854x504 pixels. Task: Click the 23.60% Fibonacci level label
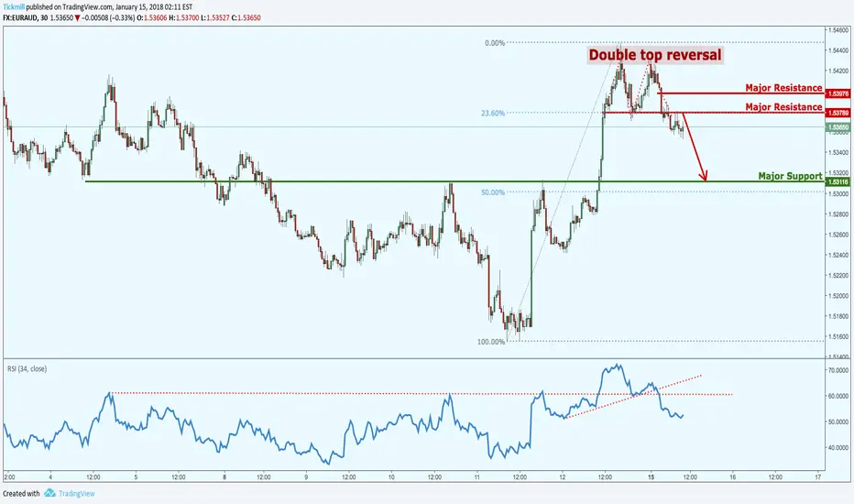point(492,114)
